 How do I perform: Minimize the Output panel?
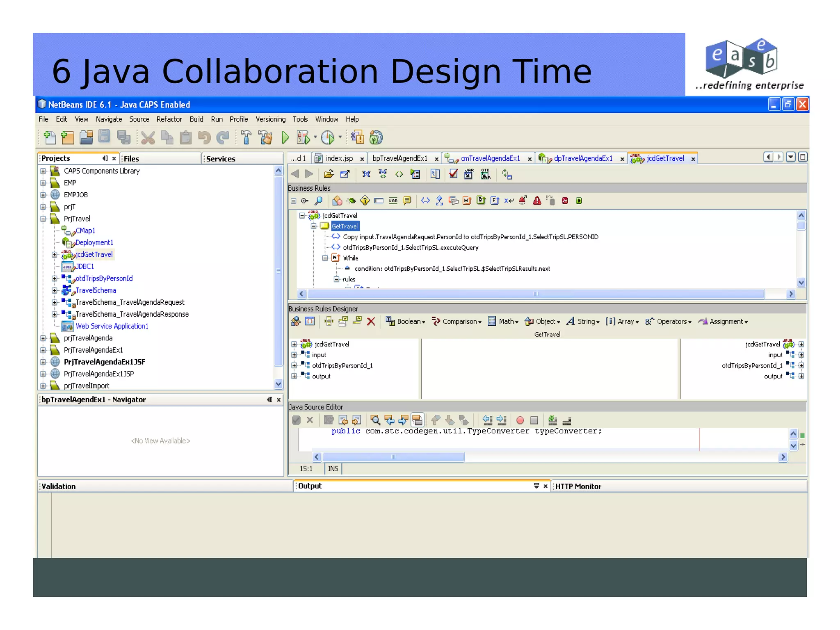pyautogui.click(x=536, y=486)
